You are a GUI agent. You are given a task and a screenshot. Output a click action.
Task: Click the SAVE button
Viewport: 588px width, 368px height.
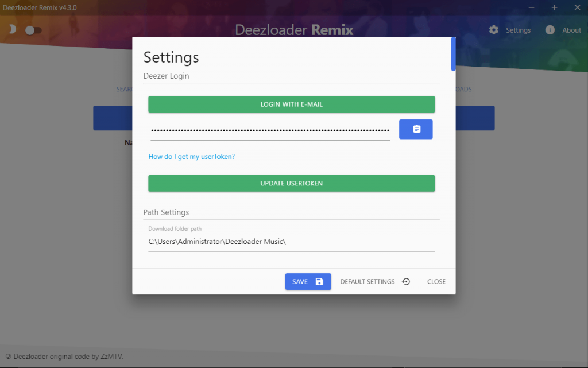[x=308, y=281]
